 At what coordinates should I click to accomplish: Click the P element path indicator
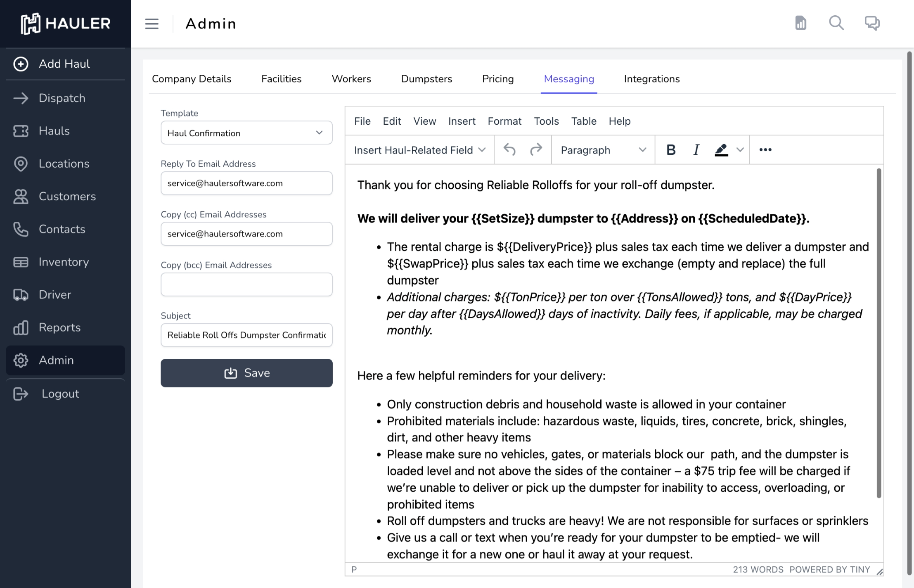click(x=354, y=570)
